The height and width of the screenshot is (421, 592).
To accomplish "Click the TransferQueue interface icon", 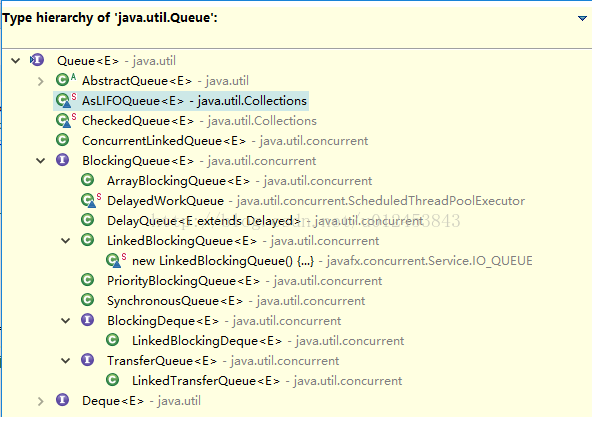I will click(87, 360).
